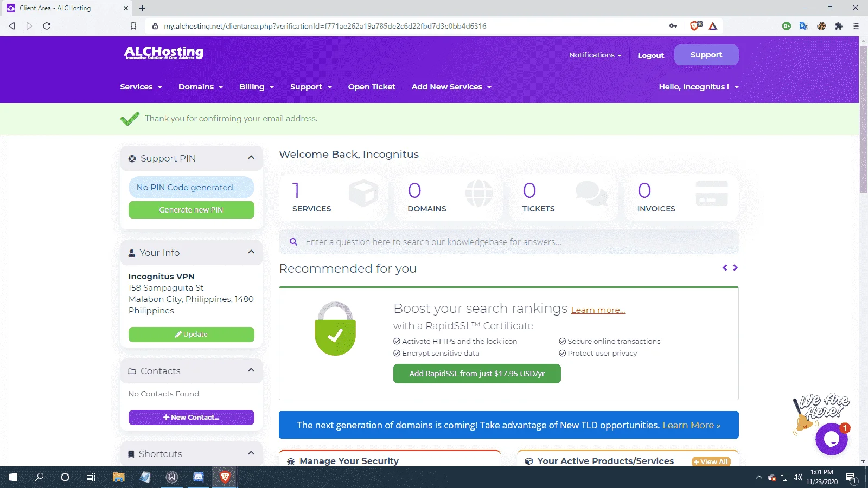Select the Client Area browser tab
868x488 pixels.
[66, 8]
